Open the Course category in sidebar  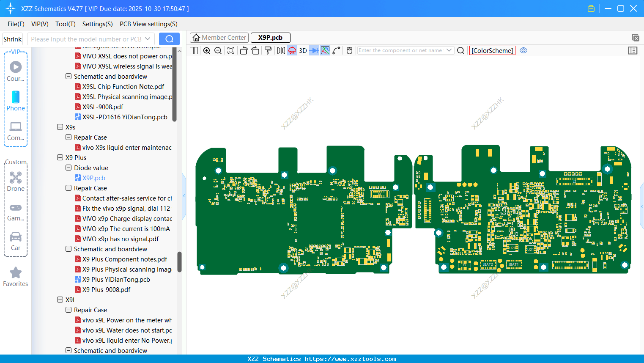[x=16, y=71]
